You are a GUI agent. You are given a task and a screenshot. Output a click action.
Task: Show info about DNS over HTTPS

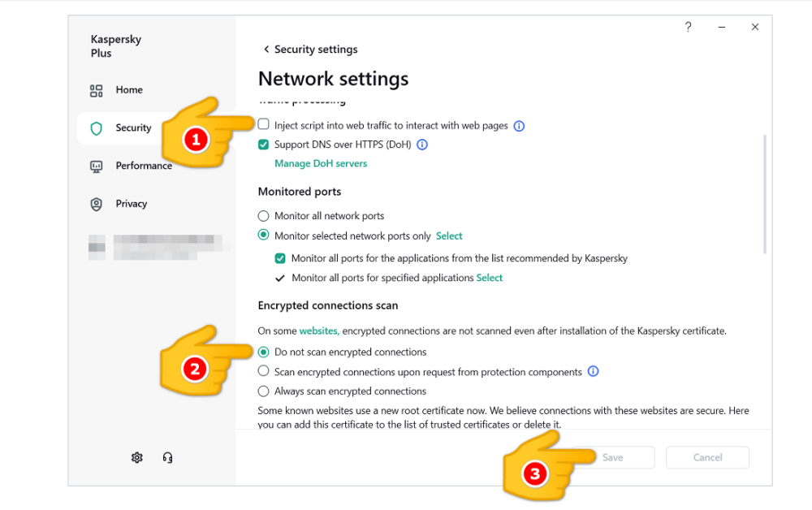pos(422,145)
